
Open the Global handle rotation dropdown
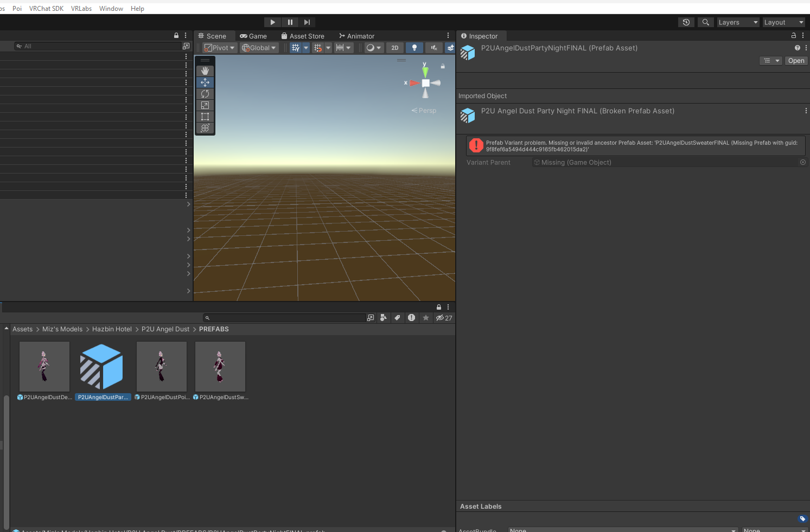point(259,48)
